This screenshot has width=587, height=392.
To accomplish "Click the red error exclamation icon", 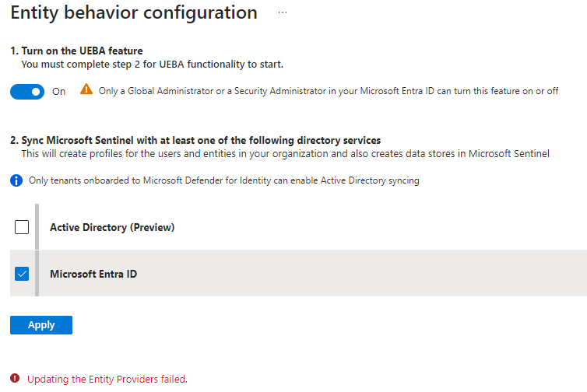I will click(x=15, y=378).
